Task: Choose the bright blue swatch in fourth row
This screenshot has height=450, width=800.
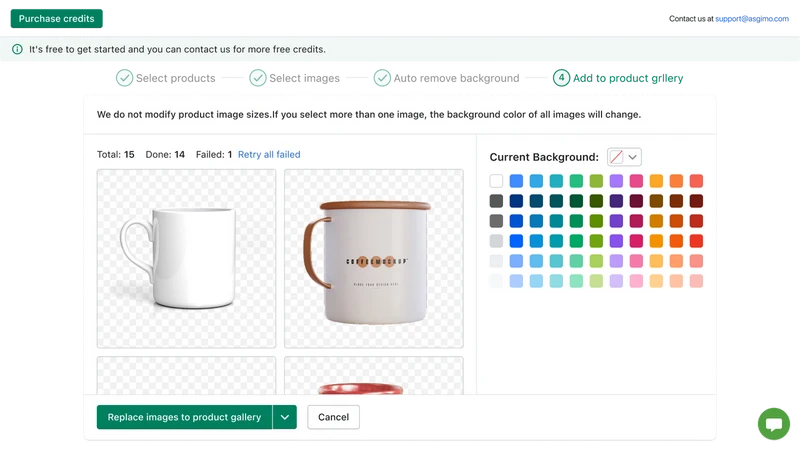Action: (516, 241)
